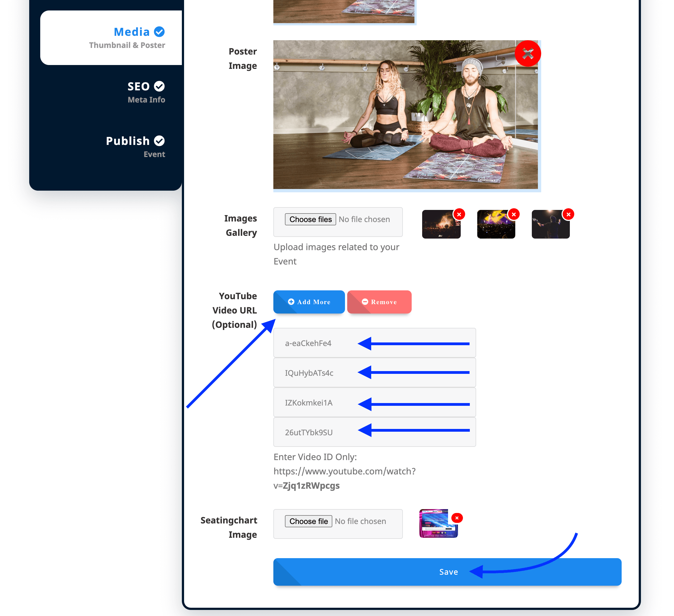Viewport: 674px width, 616px height.
Task: Delete the first gallery image thumbnail
Action: (459, 214)
